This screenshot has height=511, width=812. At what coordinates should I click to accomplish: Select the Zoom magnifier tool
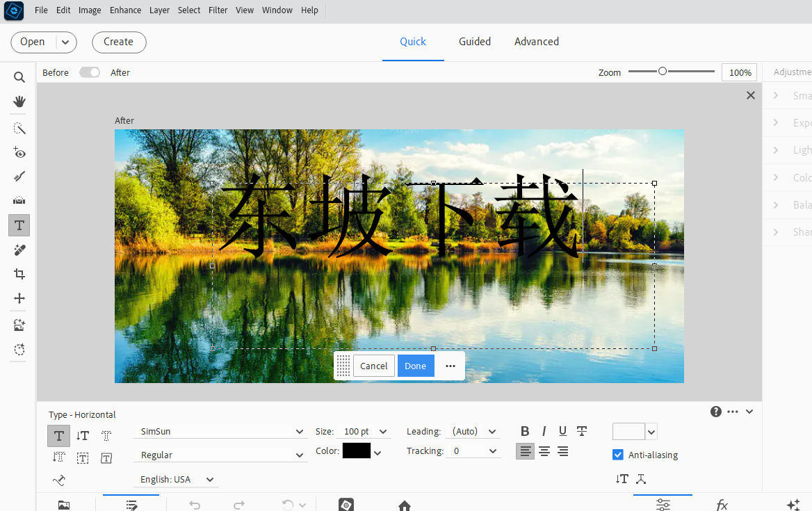[x=19, y=77]
